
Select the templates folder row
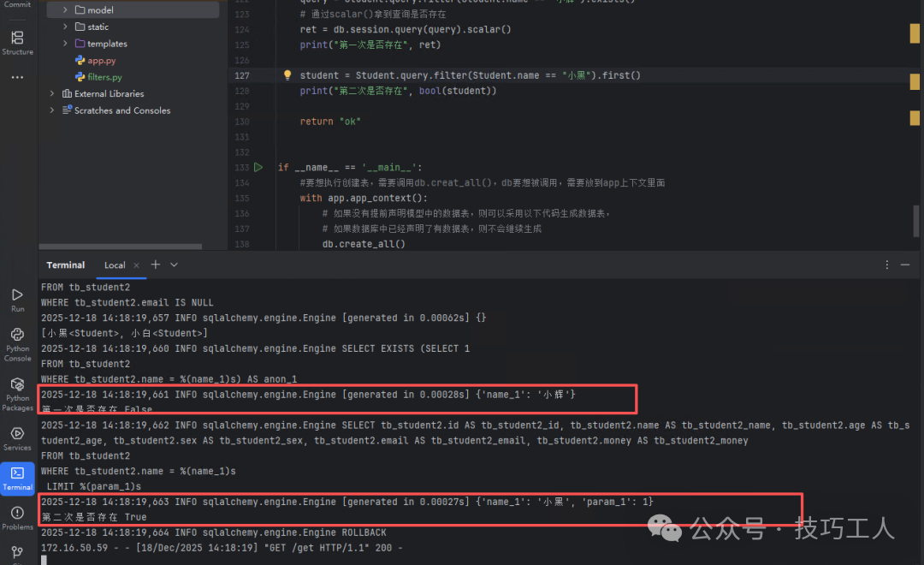(x=133, y=44)
